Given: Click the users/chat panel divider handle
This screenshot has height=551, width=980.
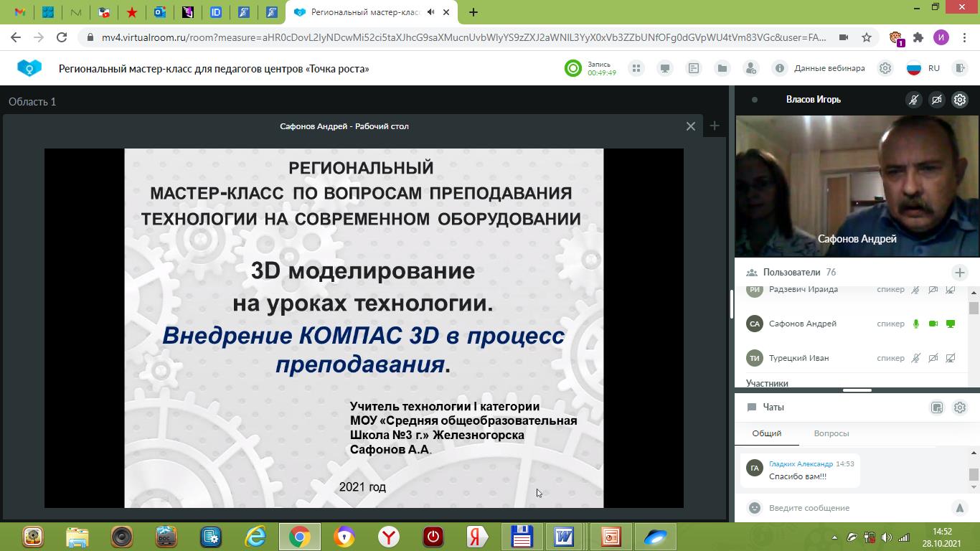Looking at the screenshot, I should [857, 390].
